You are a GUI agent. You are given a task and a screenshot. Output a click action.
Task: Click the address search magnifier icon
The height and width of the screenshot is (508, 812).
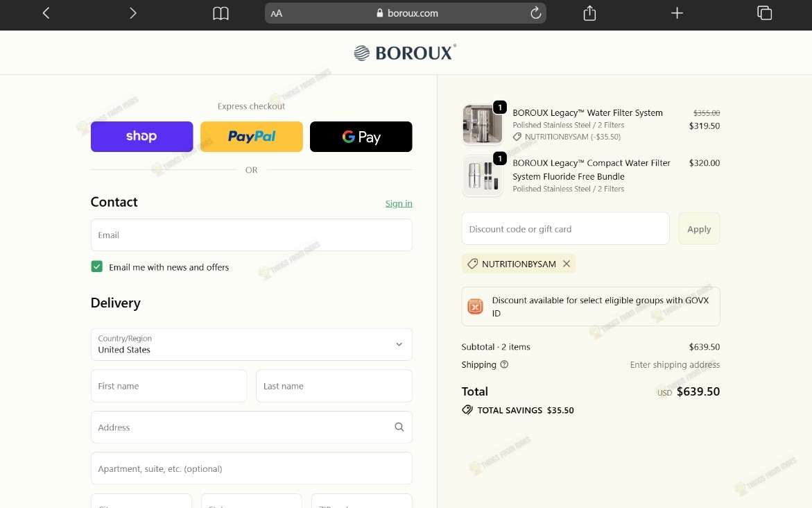(399, 427)
